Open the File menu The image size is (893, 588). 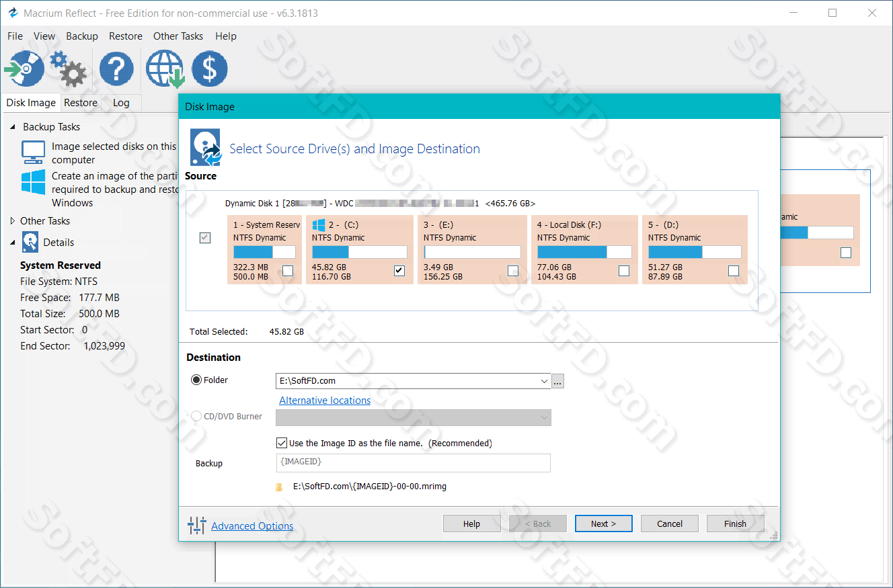pyautogui.click(x=15, y=36)
